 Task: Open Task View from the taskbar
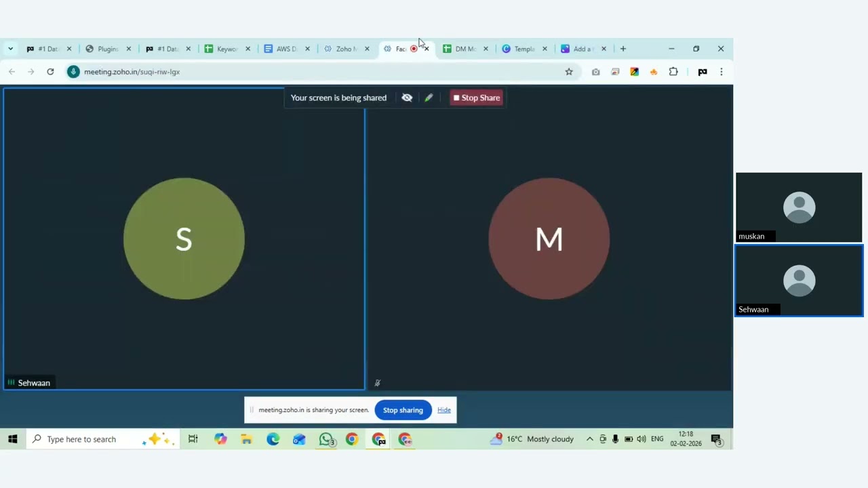pyautogui.click(x=193, y=439)
